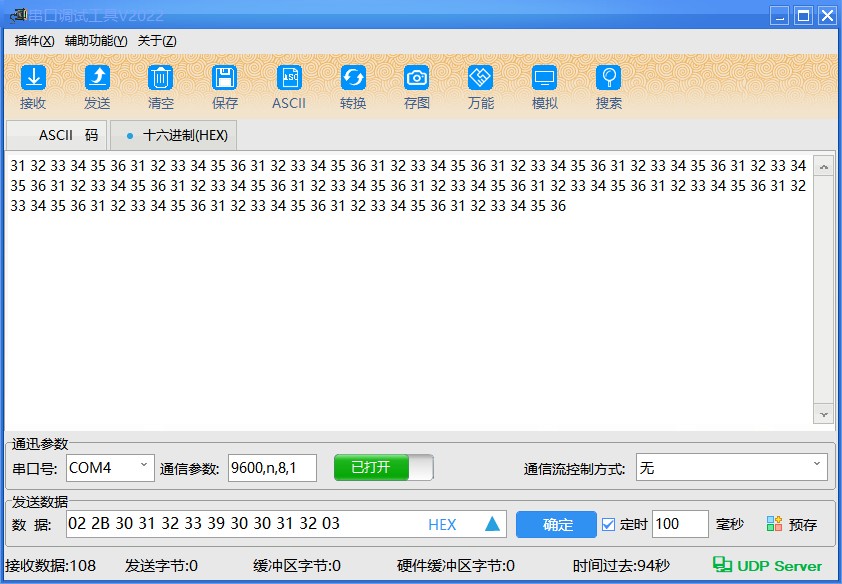Click the ASCII toolbar icon
This screenshot has height=584, width=842.
coord(289,78)
